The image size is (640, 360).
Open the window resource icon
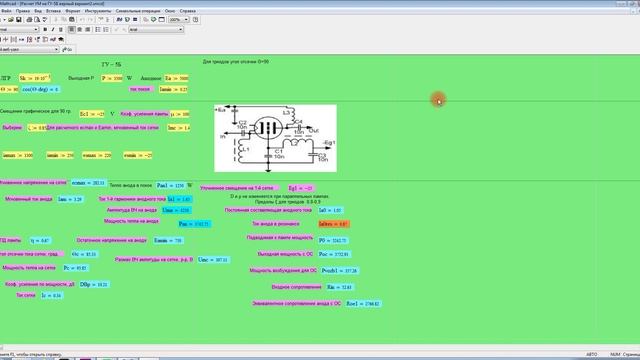pos(162,20)
